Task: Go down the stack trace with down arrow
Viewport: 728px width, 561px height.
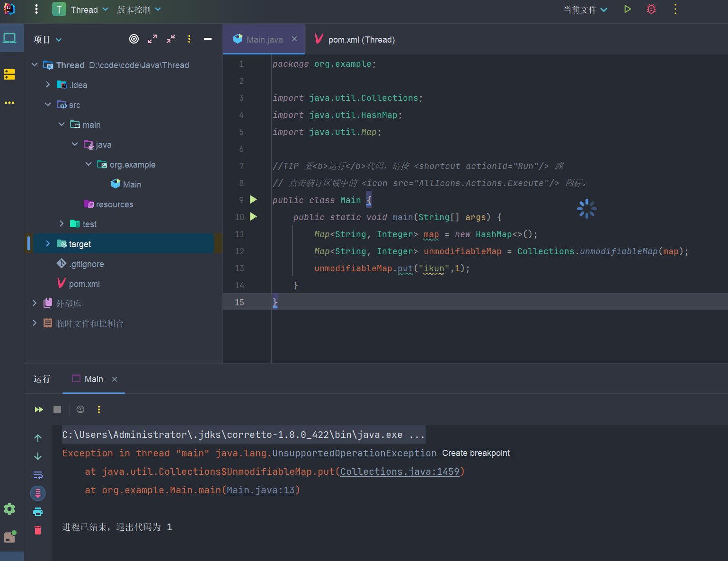Action: (x=38, y=456)
